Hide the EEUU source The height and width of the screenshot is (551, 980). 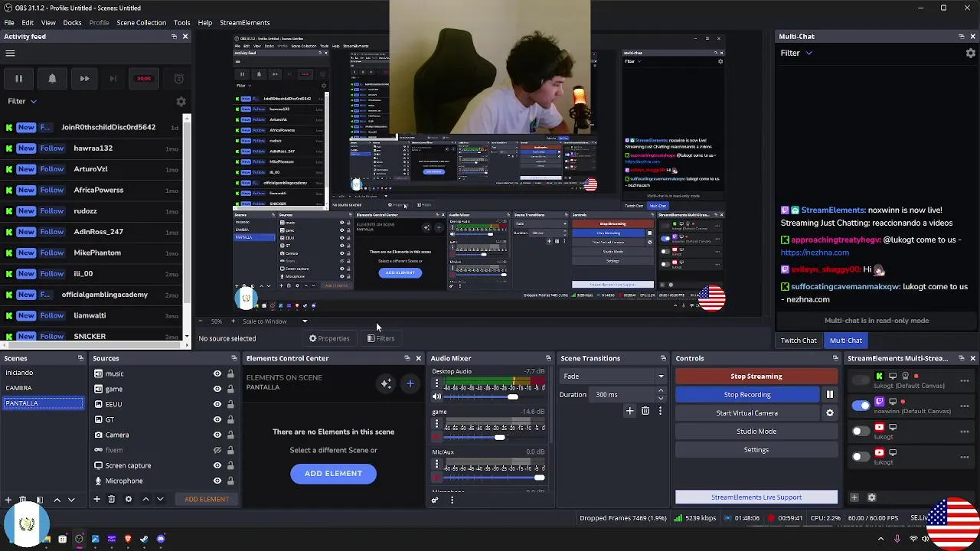[x=217, y=404]
